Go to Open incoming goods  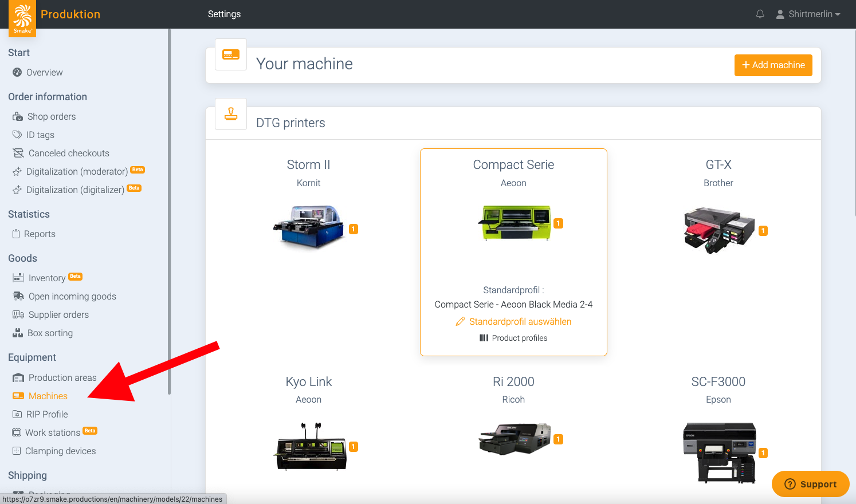point(72,296)
